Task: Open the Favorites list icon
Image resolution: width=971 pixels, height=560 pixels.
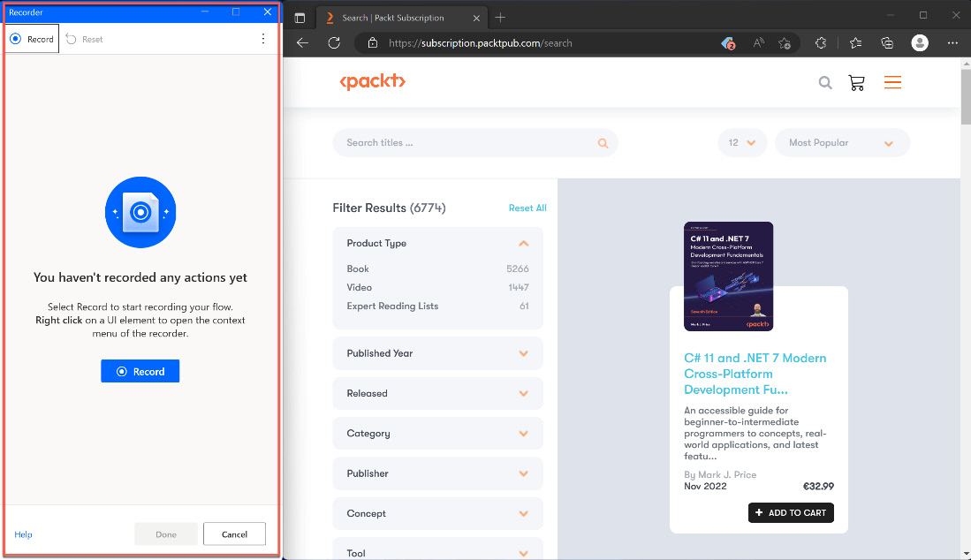Action: coord(856,42)
